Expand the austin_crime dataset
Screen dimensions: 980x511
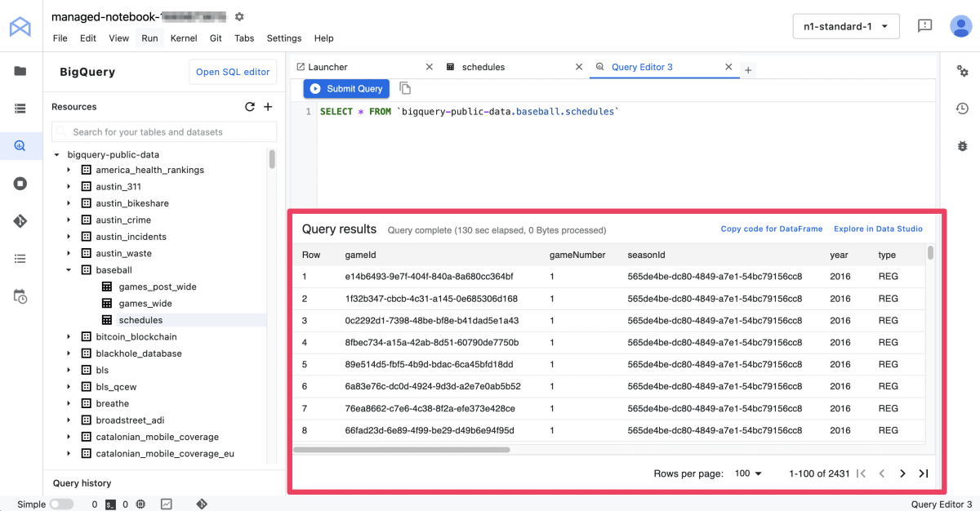tap(69, 220)
